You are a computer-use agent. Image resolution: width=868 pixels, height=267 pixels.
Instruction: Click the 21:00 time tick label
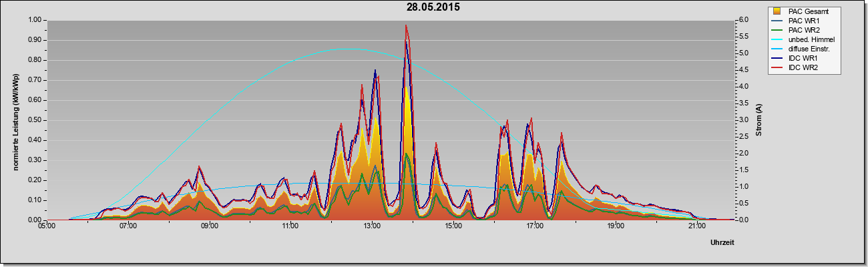[696, 227]
